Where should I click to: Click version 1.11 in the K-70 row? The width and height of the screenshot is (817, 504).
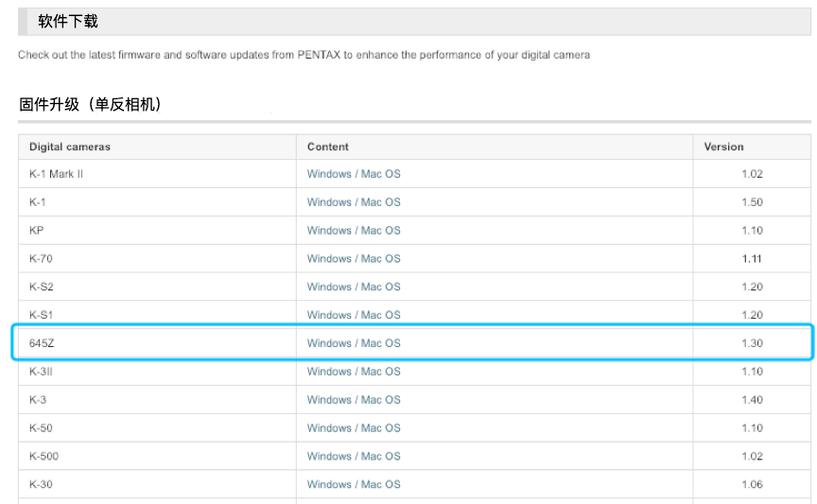click(752, 258)
